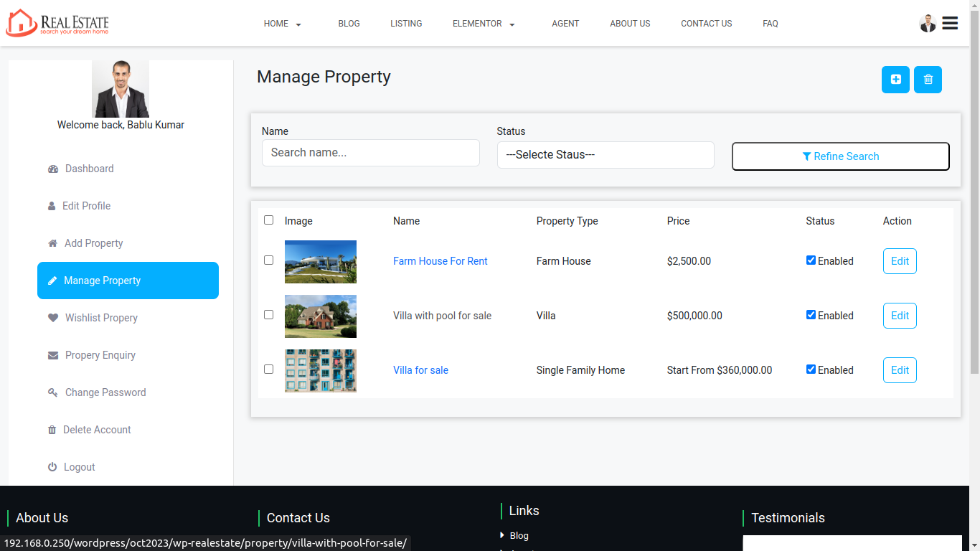
Task: Open the Farm House For Rent link
Action: tap(440, 261)
